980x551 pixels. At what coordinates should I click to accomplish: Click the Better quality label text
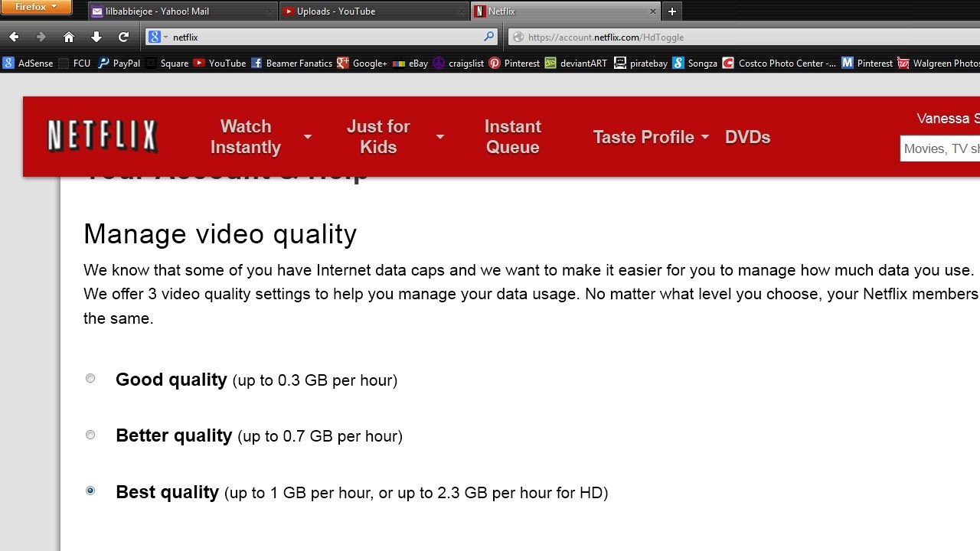tap(174, 435)
